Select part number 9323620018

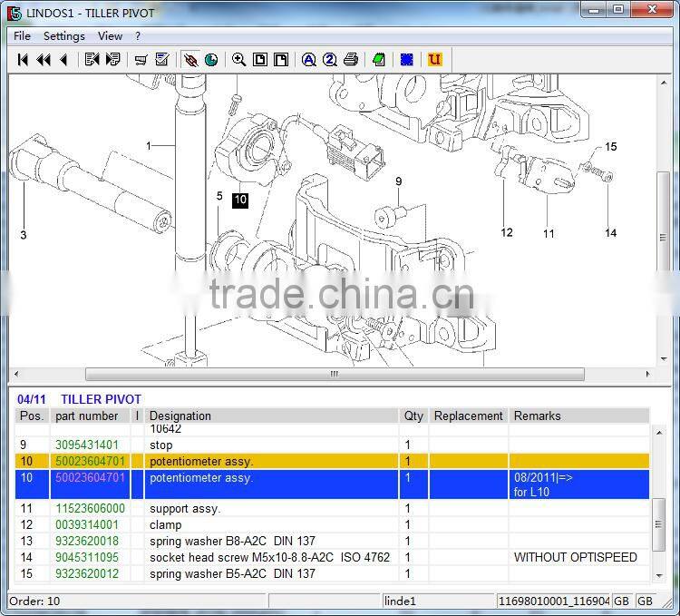(x=87, y=541)
